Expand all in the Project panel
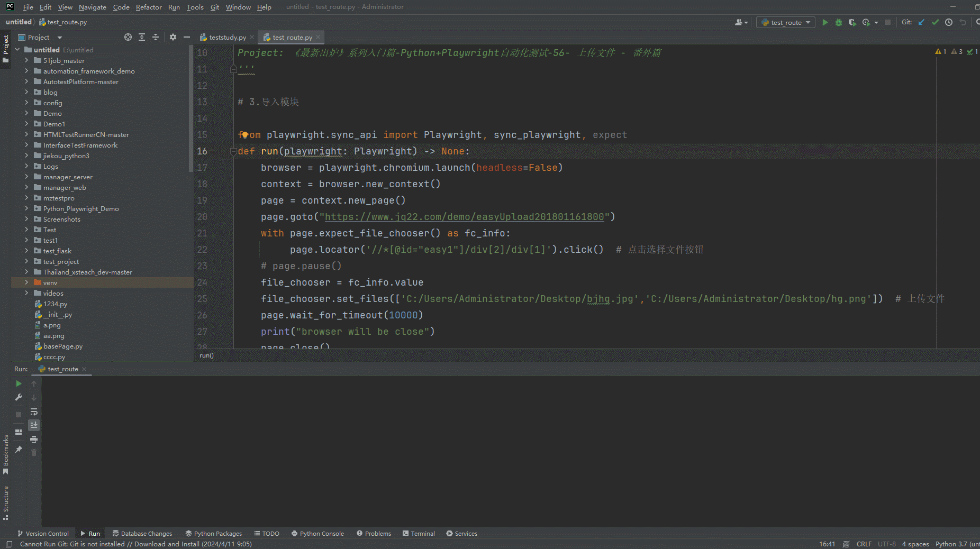The image size is (980, 549). 142,37
